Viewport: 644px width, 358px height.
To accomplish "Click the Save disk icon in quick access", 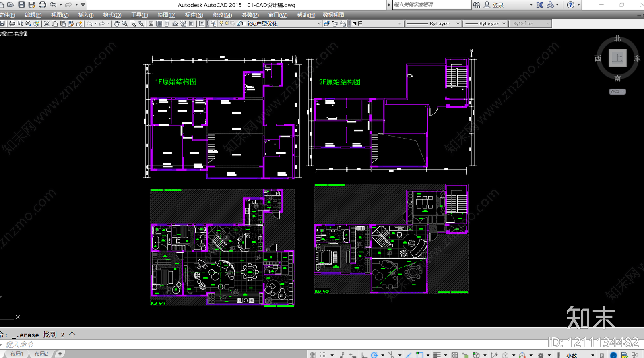I will click(x=21, y=5).
